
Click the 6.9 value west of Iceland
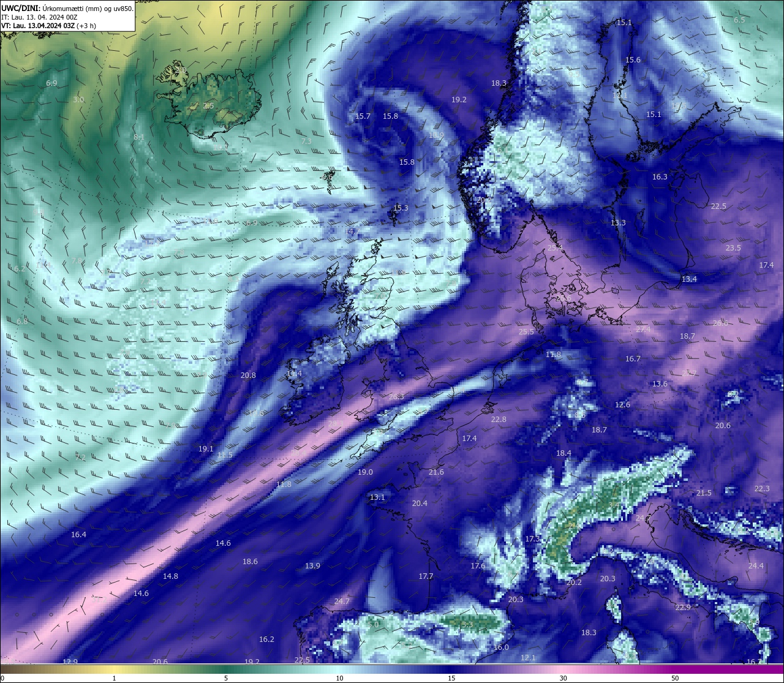51,83
